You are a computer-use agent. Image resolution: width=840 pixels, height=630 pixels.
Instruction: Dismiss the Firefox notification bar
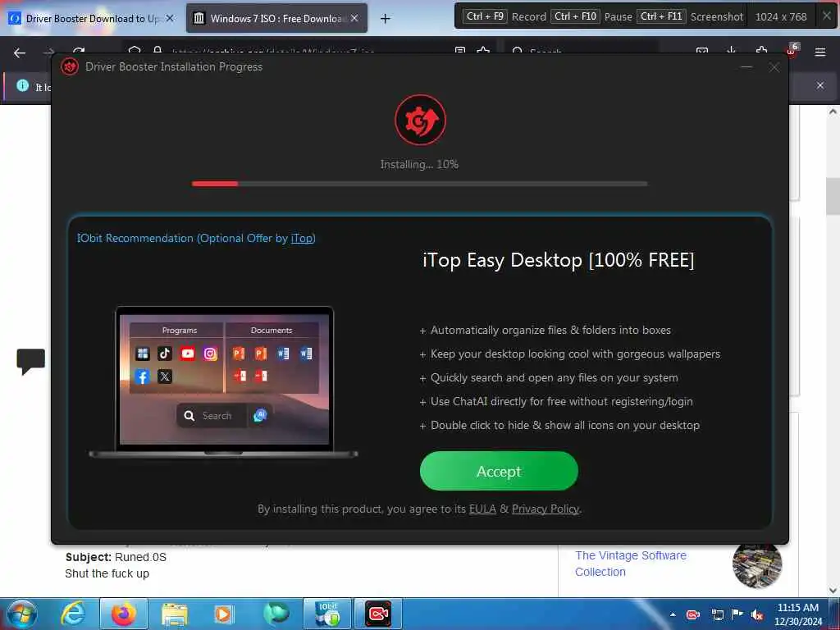click(819, 85)
